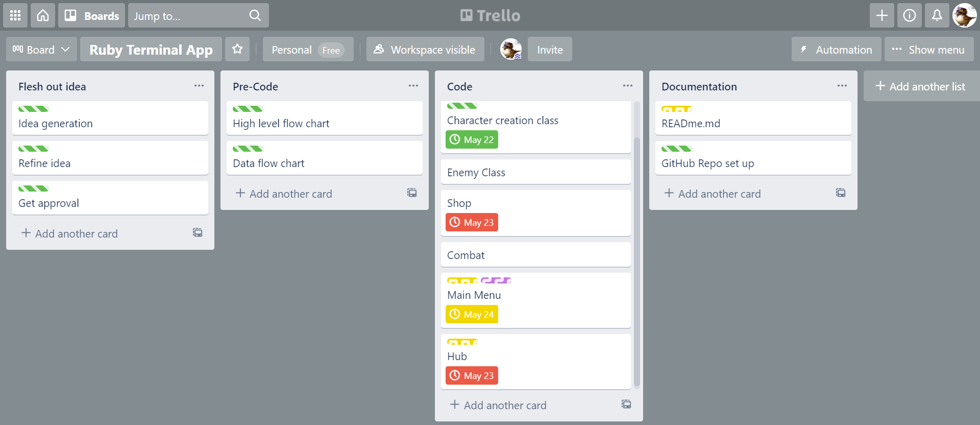Add another card to Pre-Code list
The height and width of the screenshot is (425, 980).
pos(284,194)
